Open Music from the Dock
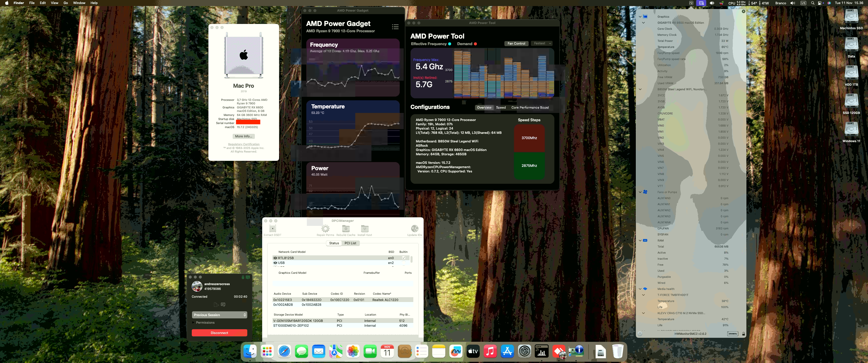Viewport: 868px width, 363px height. tap(490, 352)
